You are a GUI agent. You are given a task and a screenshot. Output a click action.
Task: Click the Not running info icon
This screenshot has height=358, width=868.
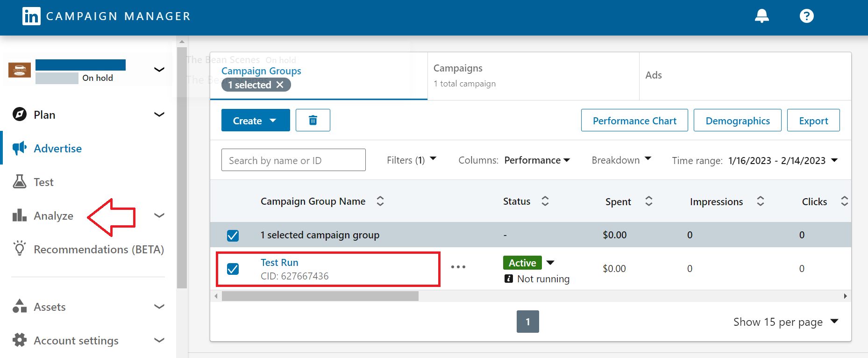tap(509, 279)
